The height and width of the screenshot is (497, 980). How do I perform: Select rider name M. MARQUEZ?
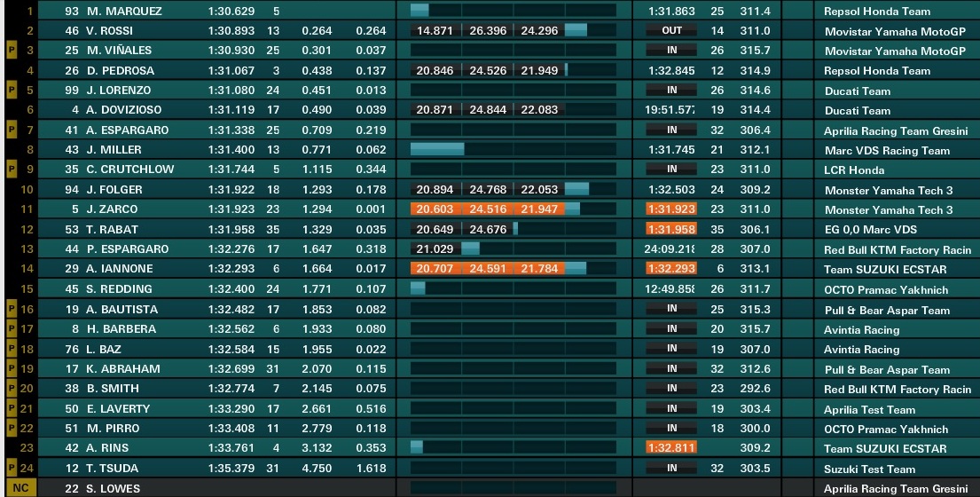click(124, 12)
